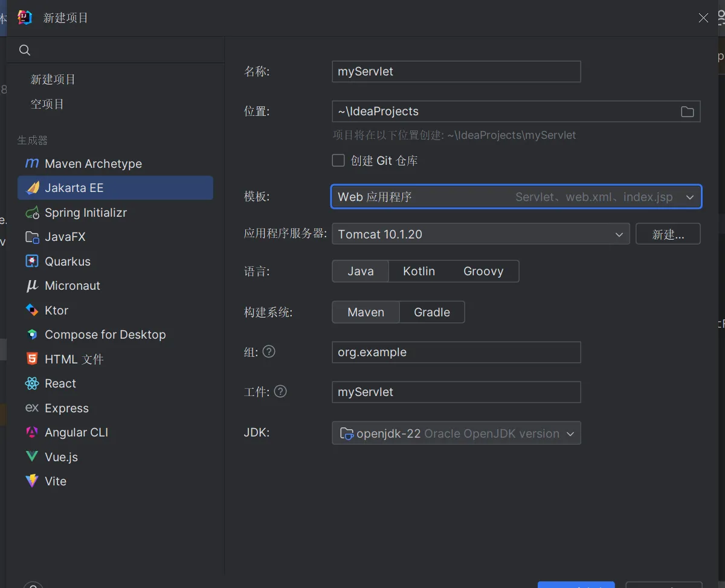Select the Vue.js generator
725x588 pixels.
click(115, 457)
